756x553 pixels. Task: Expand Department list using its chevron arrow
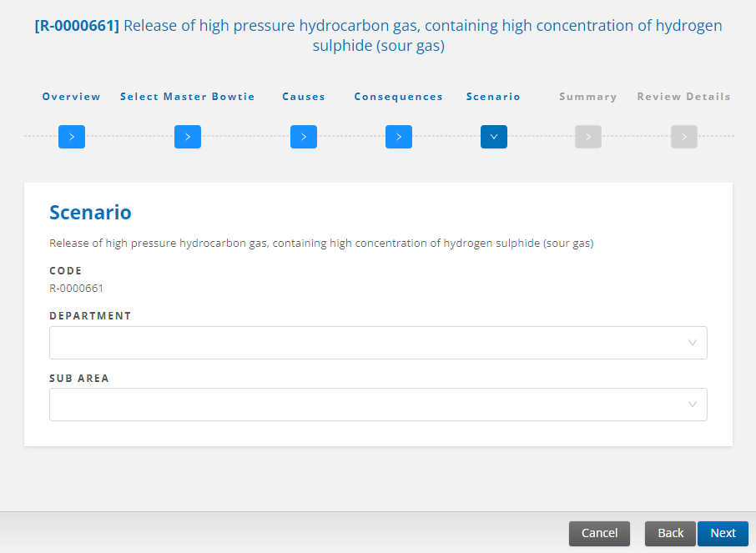693,343
